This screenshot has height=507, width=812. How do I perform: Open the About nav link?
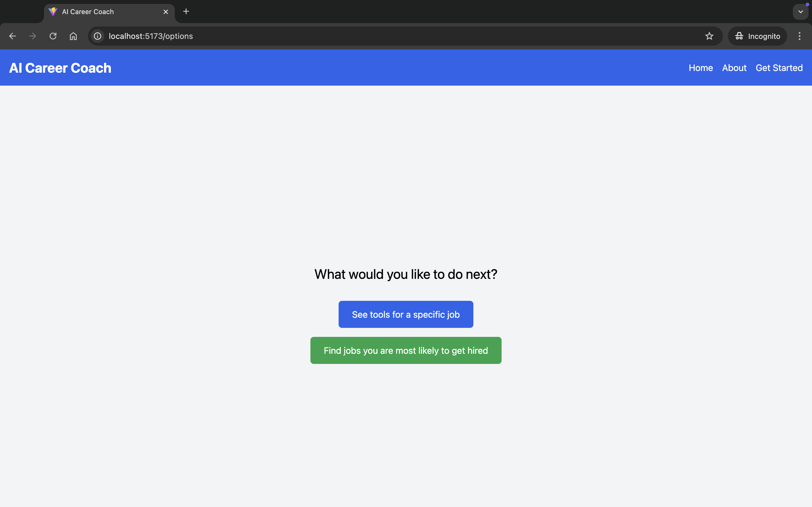[734, 68]
